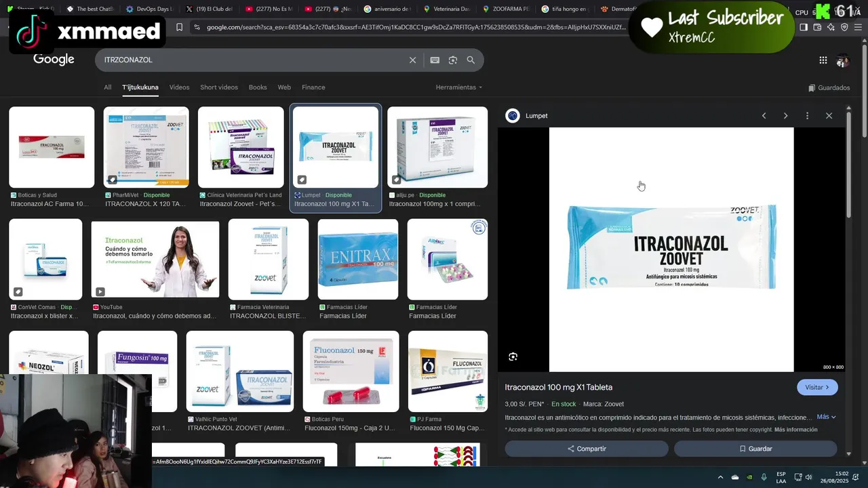
Task: Switch to the Finance tab
Action: point(313,87)
